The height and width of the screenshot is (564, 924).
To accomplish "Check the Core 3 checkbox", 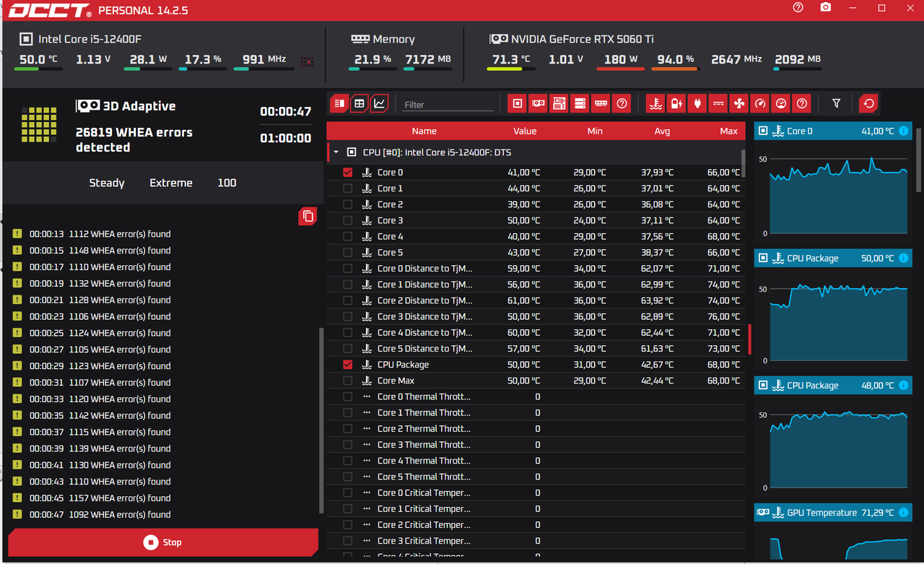I will [348, 220].
